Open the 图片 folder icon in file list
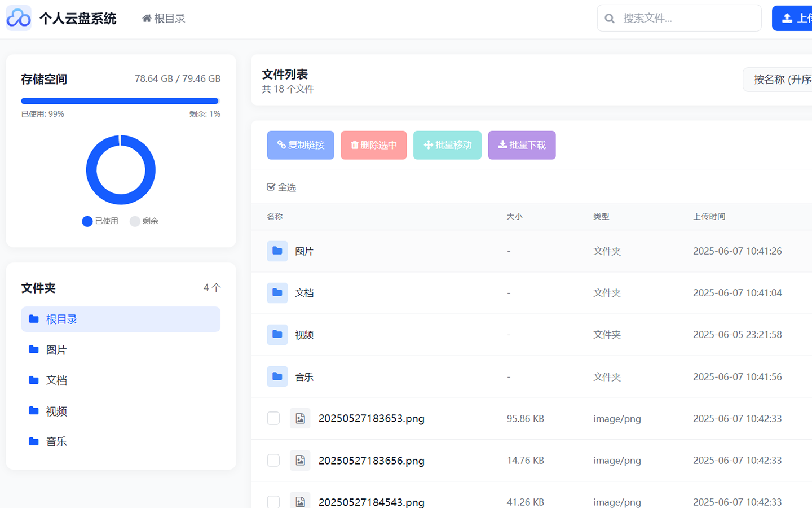 pyautogui.click(x=277, y=251)
